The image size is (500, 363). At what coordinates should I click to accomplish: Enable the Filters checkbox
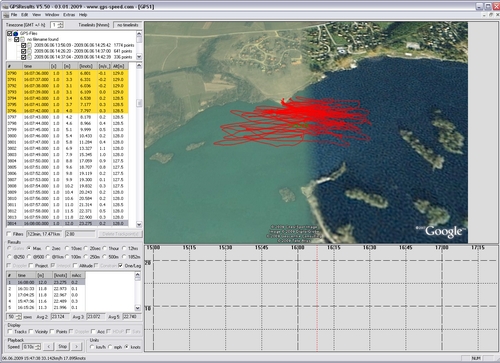click(9, 234)
